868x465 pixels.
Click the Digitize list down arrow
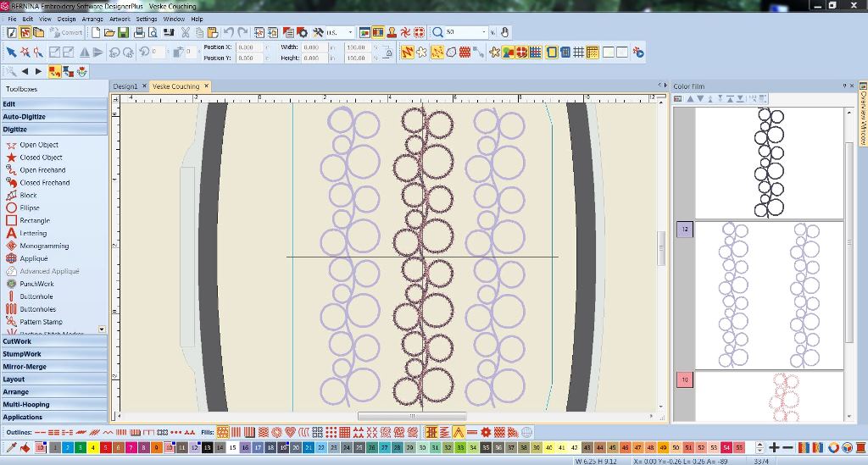coord(102,329)
